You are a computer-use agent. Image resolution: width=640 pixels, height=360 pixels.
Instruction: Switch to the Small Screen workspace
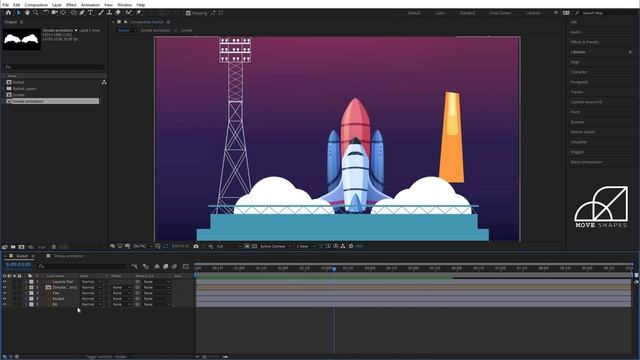click(x=500, y=13)
